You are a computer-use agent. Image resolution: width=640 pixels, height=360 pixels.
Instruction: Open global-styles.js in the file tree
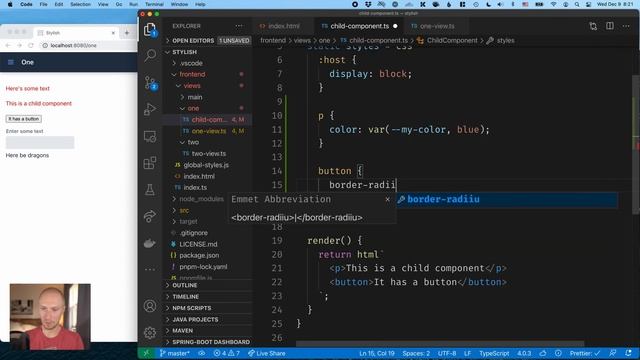pyautogui.click(x=206, y=165)
